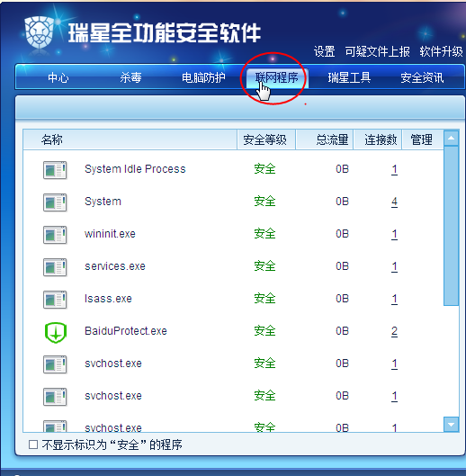Click the 管理 column header
The width and height of the screenshot is (466, 476).
423,139
